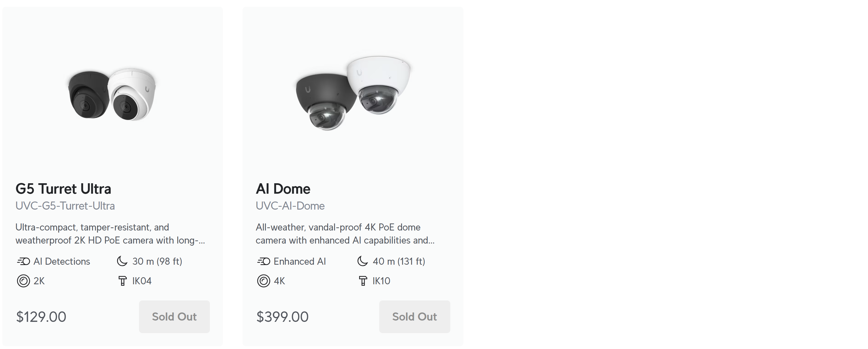Click the Enhanced AI icon on AI Dome

(264, 262)
